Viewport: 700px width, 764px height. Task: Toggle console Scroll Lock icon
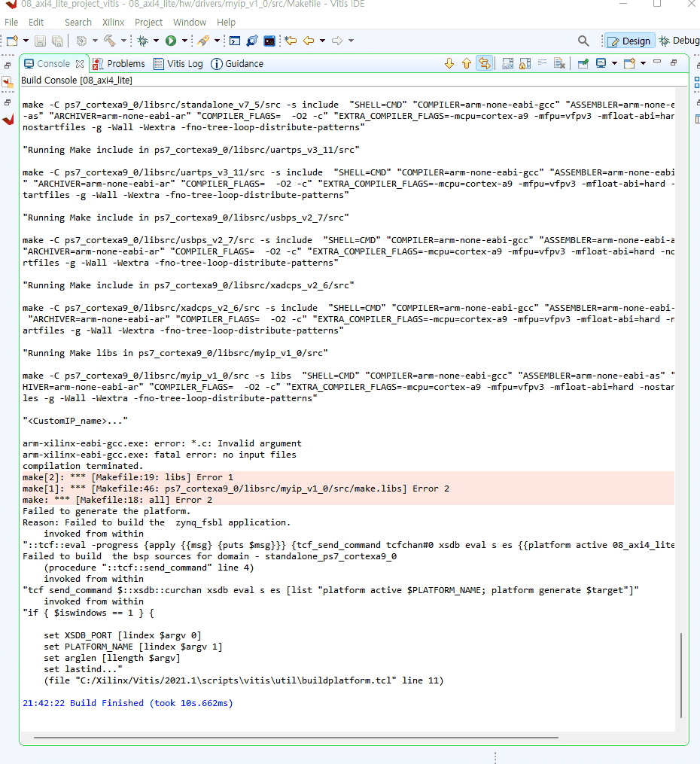[525, 63]
